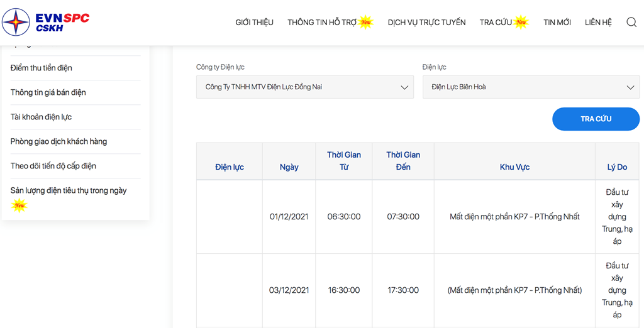
Task: Open the search magnifier icon
Action: [631, 22]
